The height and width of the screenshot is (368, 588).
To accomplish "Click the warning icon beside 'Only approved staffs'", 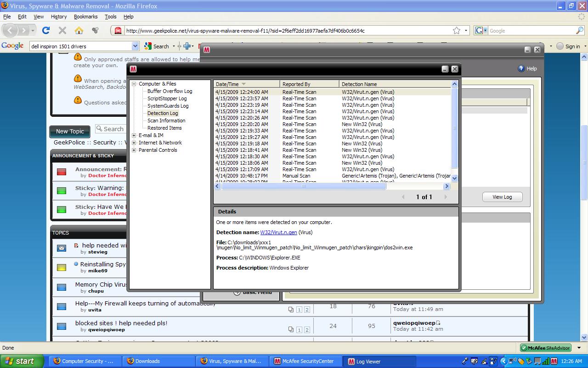I will [x=78, y=57].
